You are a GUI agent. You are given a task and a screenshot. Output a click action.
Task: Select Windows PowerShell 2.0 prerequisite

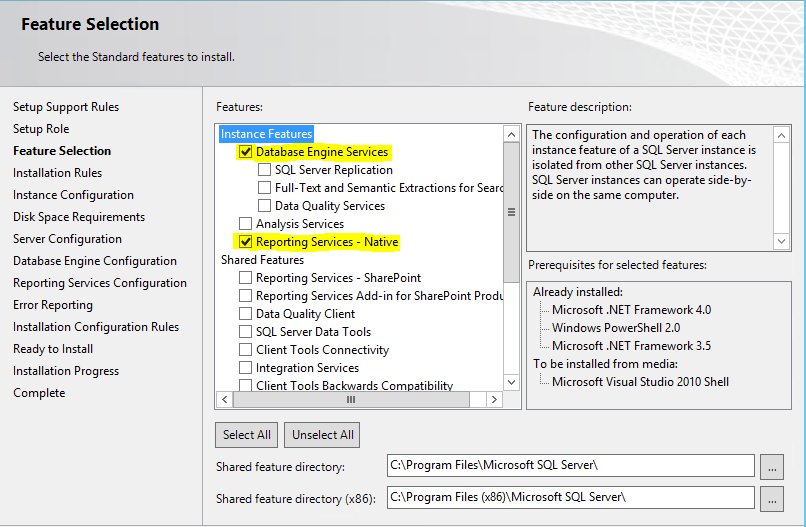point(616,328)
